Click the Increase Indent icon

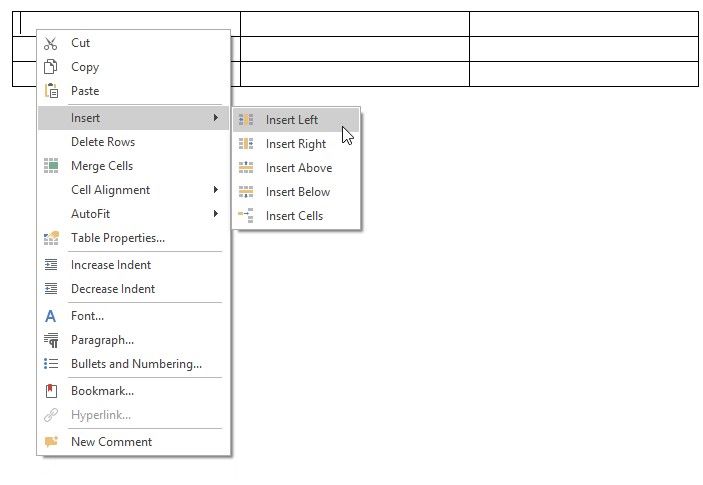[x=51, y=265]
